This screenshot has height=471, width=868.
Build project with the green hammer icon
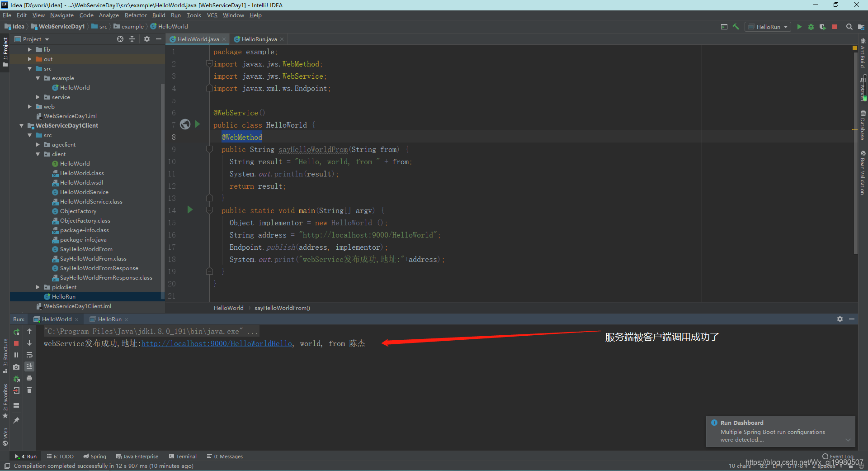click(736, 27)
